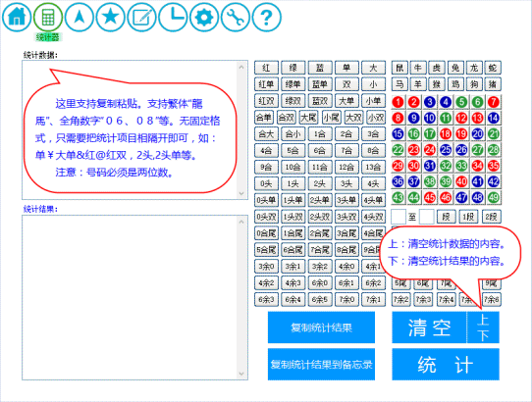532x402 pixels.
Task: Select the calculator statistics icon
Action: point(48,17)
